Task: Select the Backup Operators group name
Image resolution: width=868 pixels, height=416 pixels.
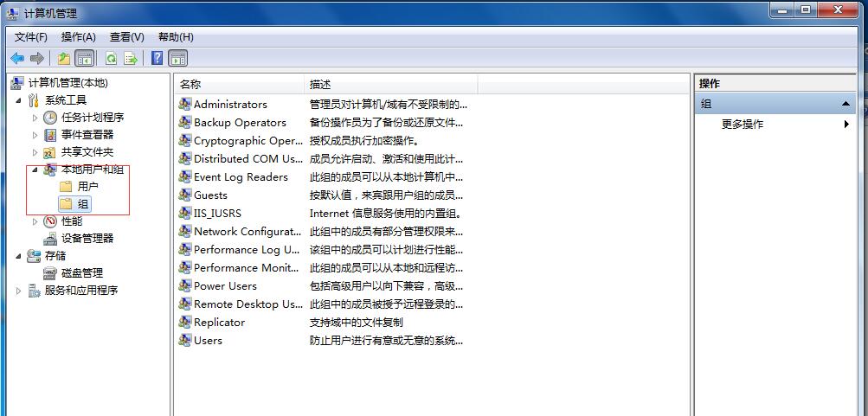Action: click(240, 122)
